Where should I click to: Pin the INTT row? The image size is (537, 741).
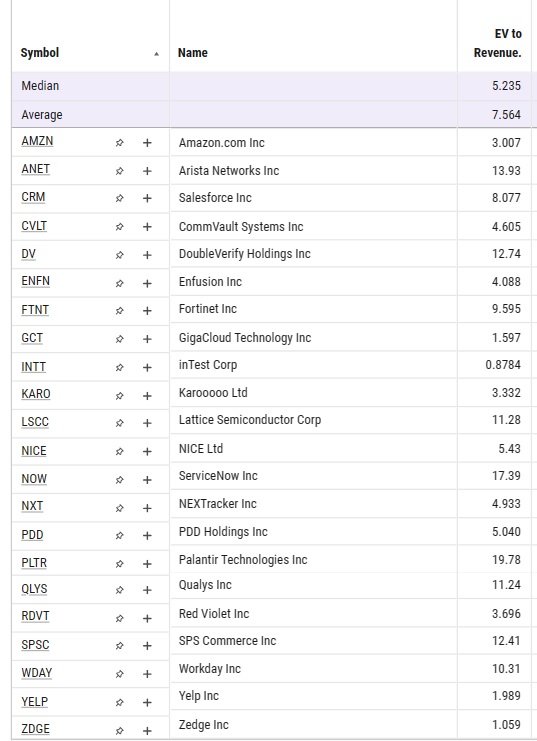click(120, 367)
